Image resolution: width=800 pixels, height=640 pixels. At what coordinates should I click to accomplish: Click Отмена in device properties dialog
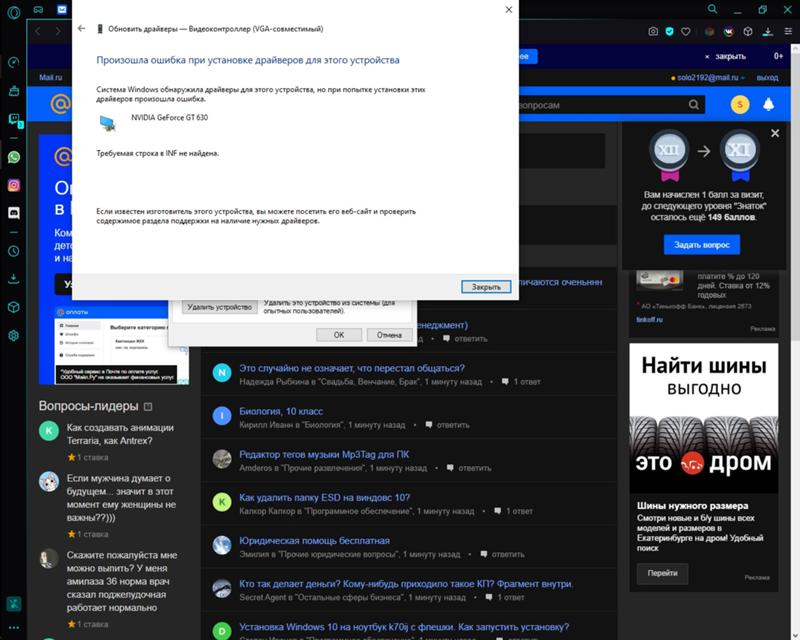pyautogui.click(x=389, y=335)
